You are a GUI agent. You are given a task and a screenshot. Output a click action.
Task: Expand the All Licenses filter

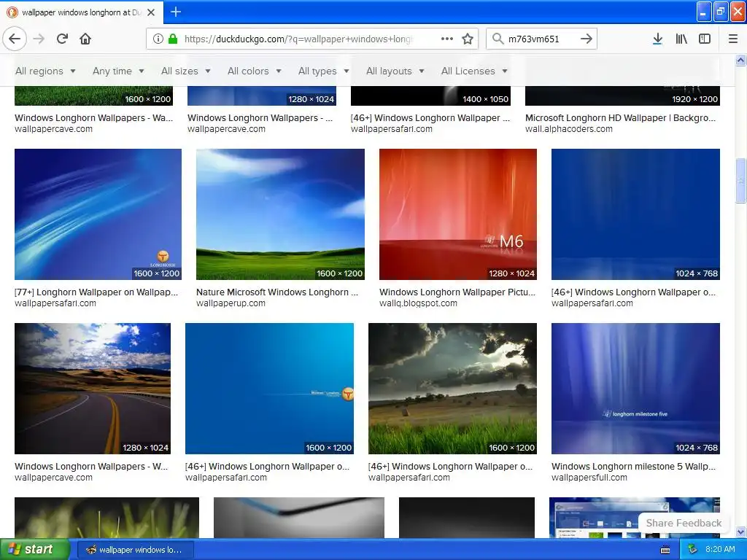pyautogui.click(x=474, y=71)
